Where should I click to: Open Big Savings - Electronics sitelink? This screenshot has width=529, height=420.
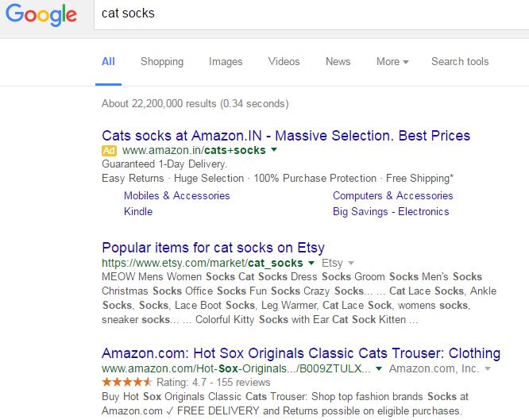point(391,212)
